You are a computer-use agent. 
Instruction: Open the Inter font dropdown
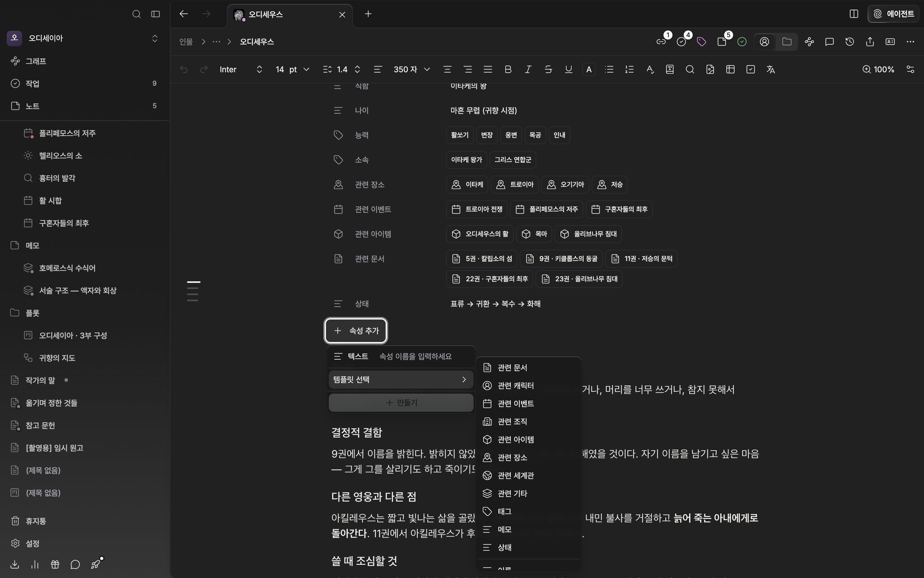(x=241, y=69)
